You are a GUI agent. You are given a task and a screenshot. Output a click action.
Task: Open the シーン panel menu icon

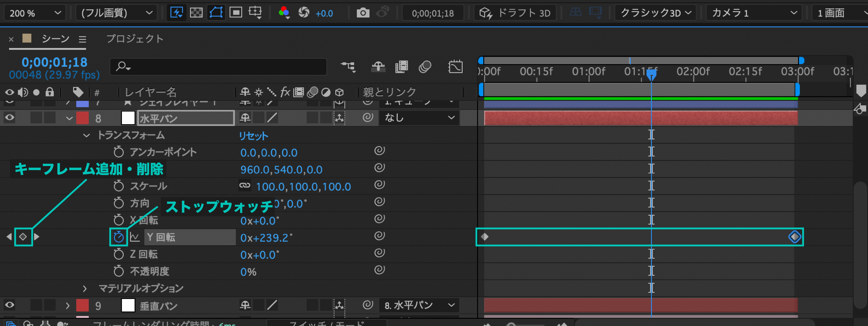[x=83, y=40]
